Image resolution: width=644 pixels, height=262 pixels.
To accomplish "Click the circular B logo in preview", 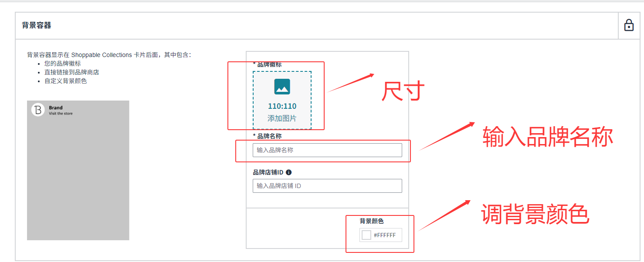I will (x=38, y=110).
